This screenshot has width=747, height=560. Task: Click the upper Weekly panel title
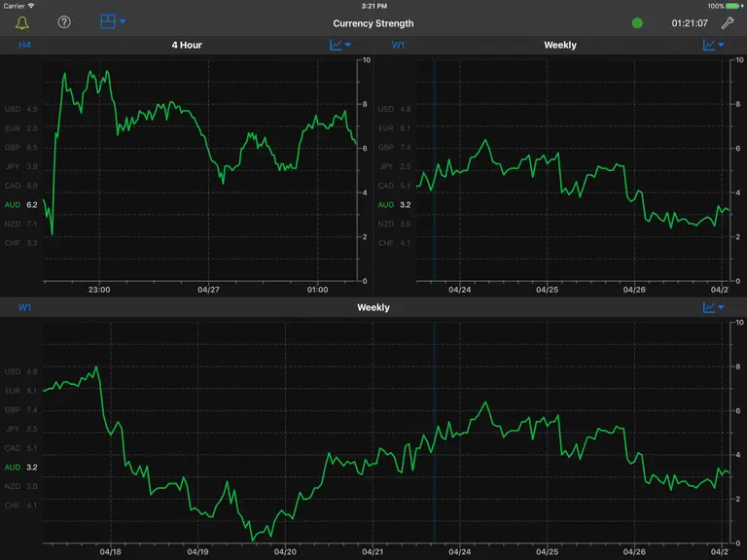coord(560,45)
